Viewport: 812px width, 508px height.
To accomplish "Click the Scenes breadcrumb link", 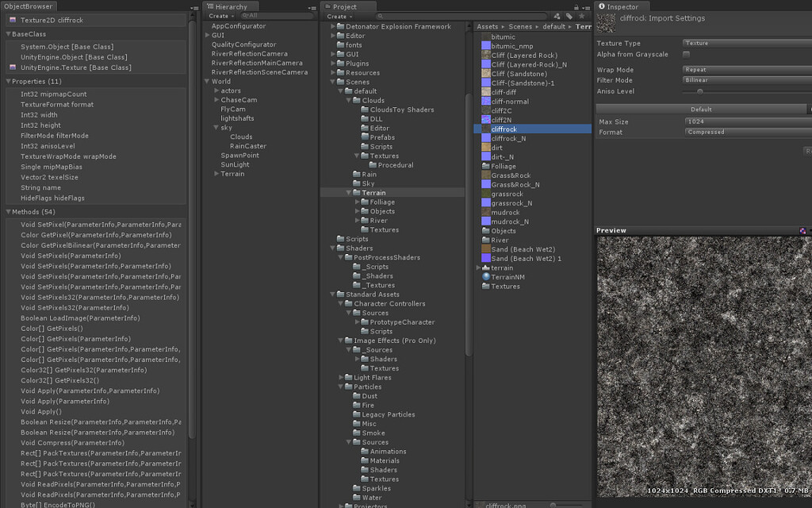I will pos(520,26).
